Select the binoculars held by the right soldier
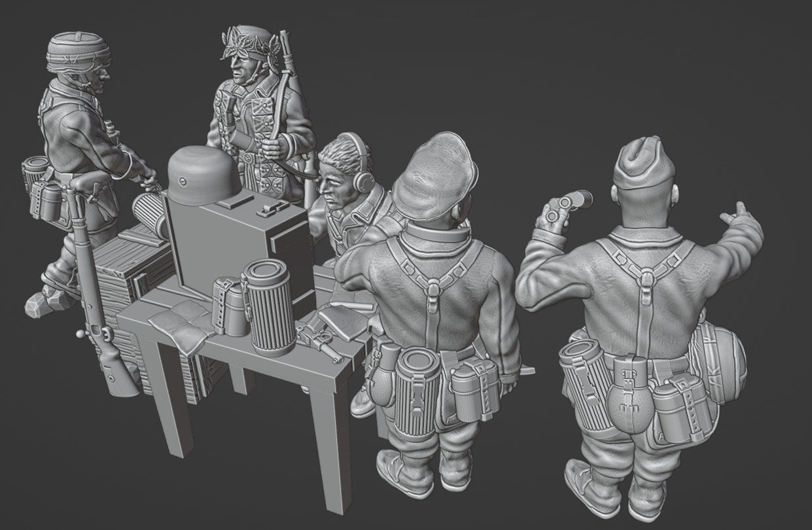The image size is (812, 530). (x=567, y=203)
